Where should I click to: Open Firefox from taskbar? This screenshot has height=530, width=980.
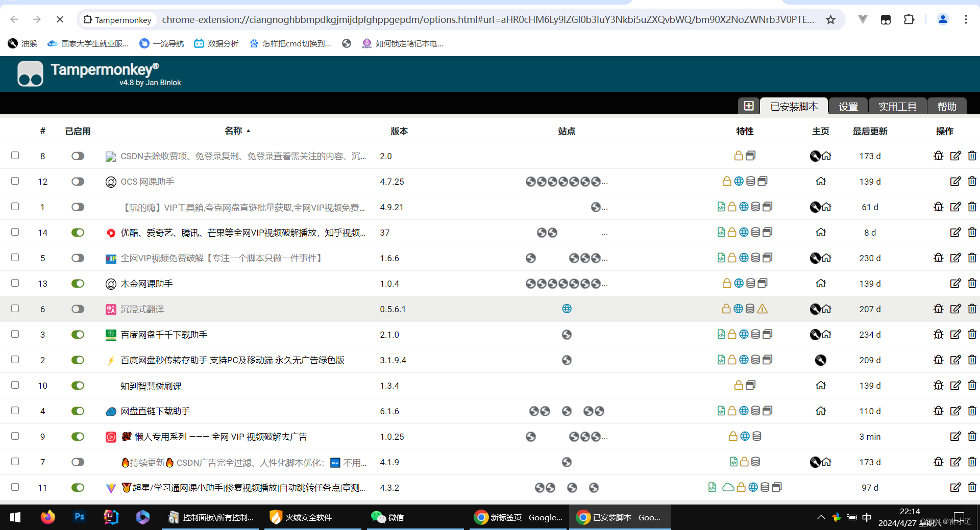[x=48, y=517]
